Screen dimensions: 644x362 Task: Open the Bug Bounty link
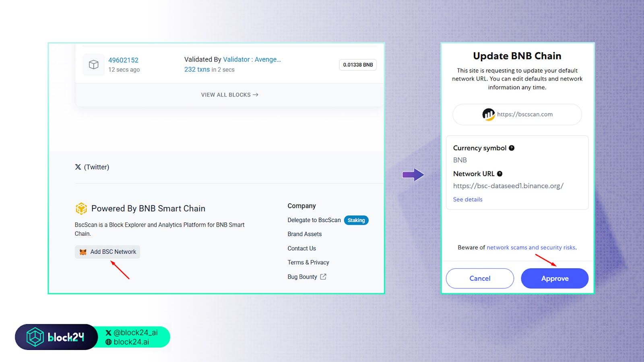point(302,277)
